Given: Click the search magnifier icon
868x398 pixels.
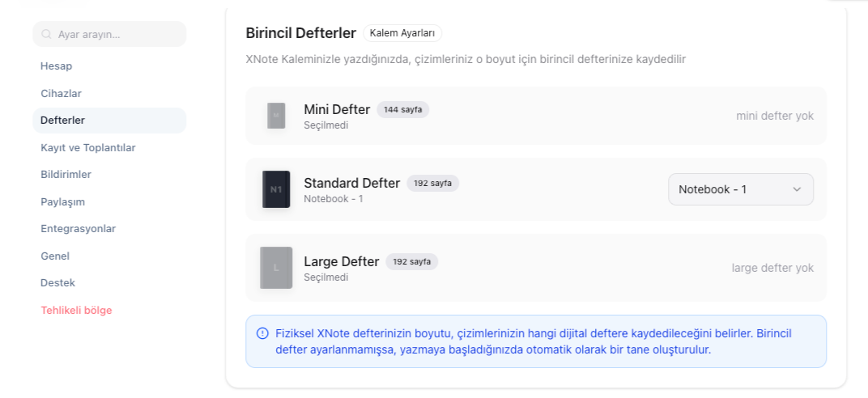Looking at the screenshot, I should pos(47,34).
